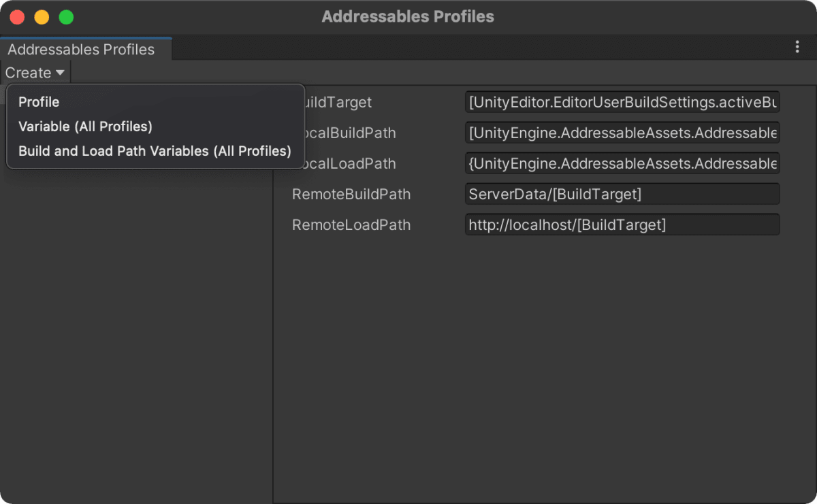Edit the LocalBuildPath value field
Screen dimensions: 817x504
click(622, 133)
